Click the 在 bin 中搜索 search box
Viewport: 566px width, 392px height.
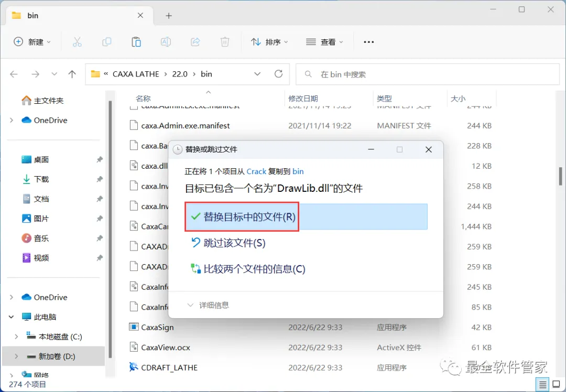pos(428,74)
